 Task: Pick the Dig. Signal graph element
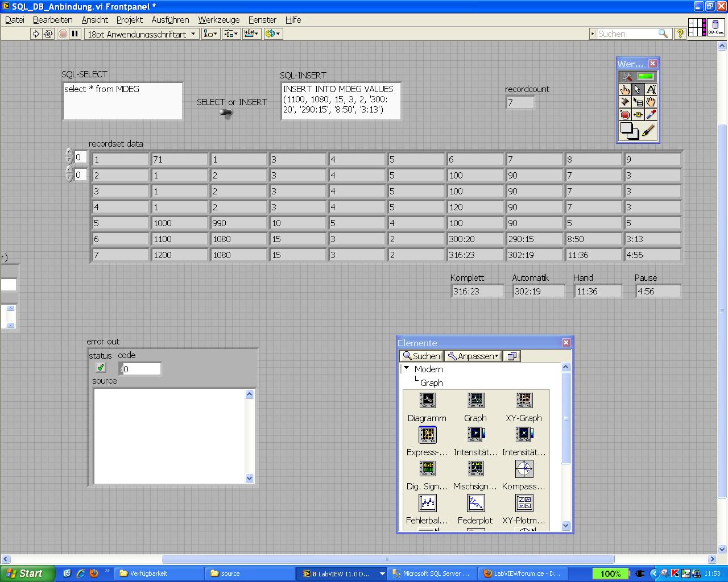point(427,475)
